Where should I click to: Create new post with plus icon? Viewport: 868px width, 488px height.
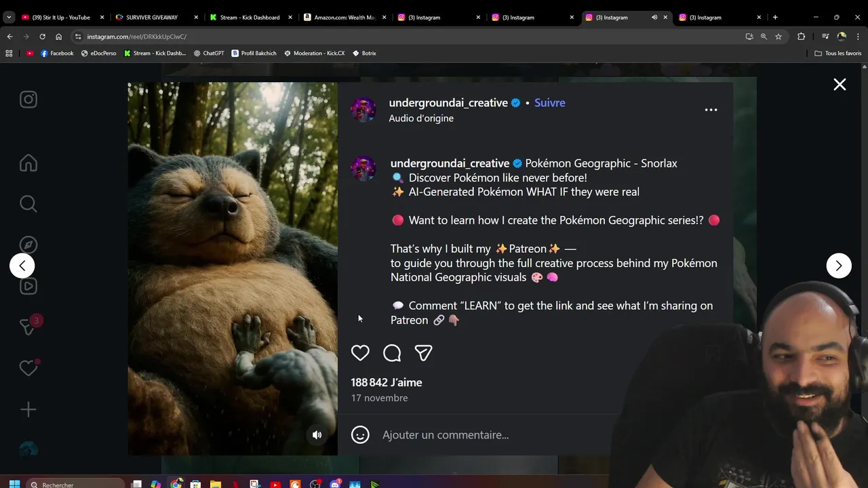28,409
